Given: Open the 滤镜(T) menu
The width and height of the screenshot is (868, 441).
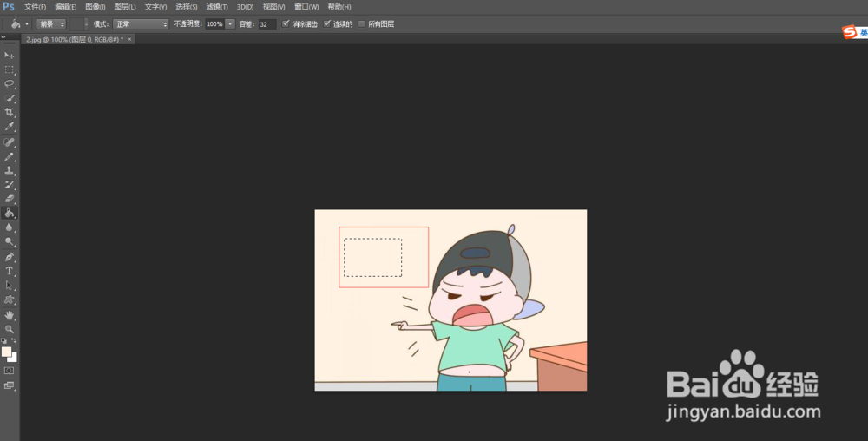Looking at the screenshot, I should click(x=216, y=7).
